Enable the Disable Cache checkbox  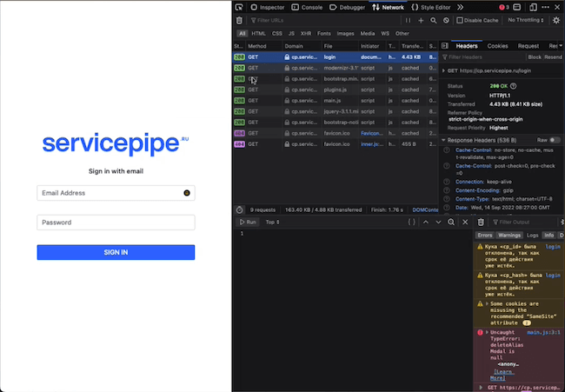pyautogui.click(x=460, y=21)
